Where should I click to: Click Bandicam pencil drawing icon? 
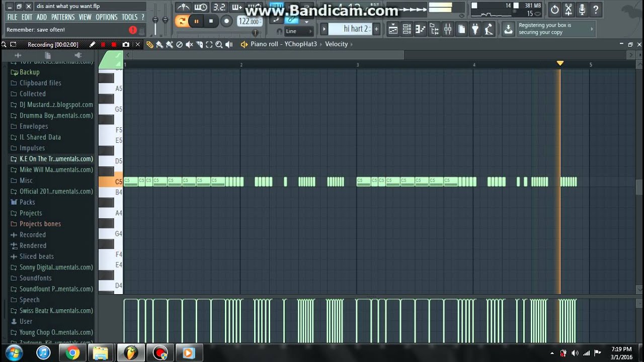pos(92,45)
